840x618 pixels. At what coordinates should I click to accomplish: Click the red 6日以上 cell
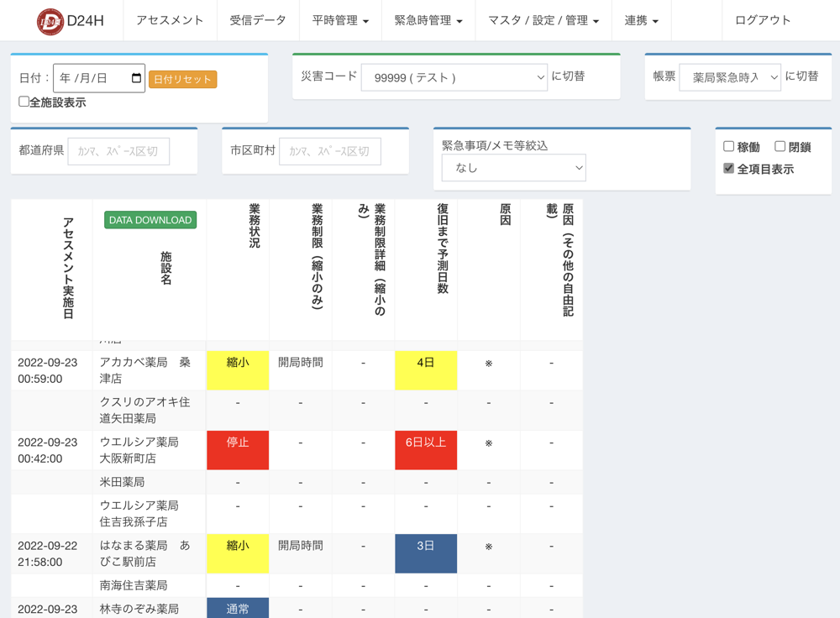pos(426,450)
